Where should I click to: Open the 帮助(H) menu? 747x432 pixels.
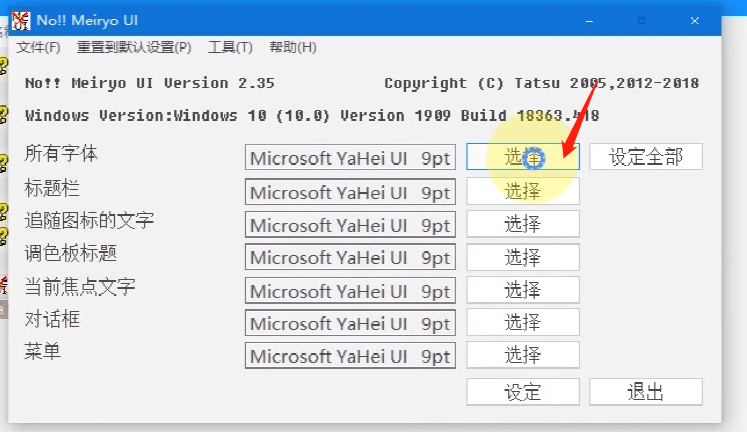click(293, 48)
